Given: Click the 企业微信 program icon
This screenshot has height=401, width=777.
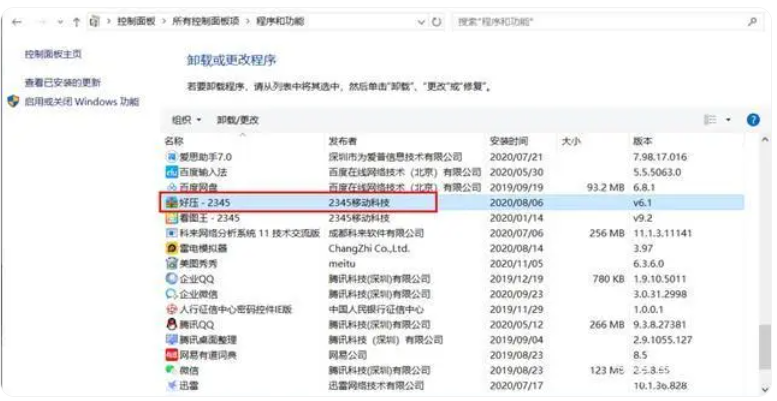Looking at the screenshot, I should 171,294.
